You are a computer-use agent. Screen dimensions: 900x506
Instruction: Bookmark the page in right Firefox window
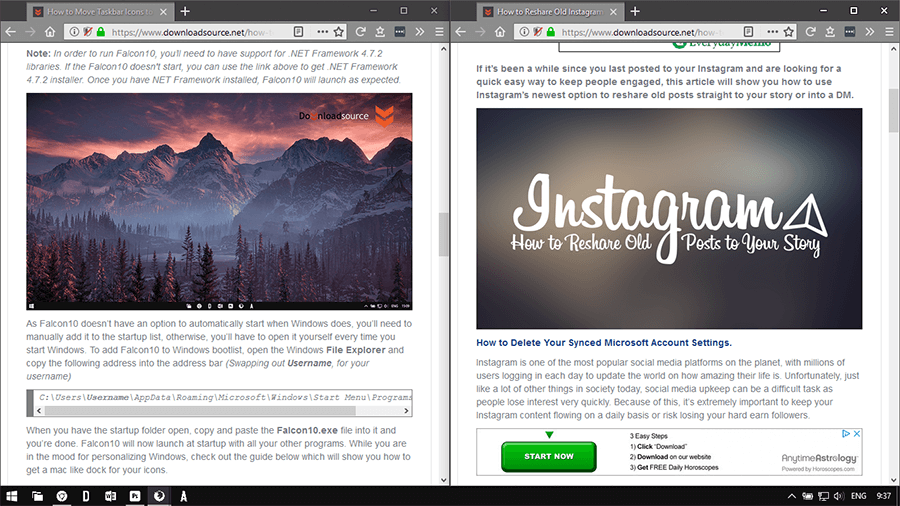point(789,32)
